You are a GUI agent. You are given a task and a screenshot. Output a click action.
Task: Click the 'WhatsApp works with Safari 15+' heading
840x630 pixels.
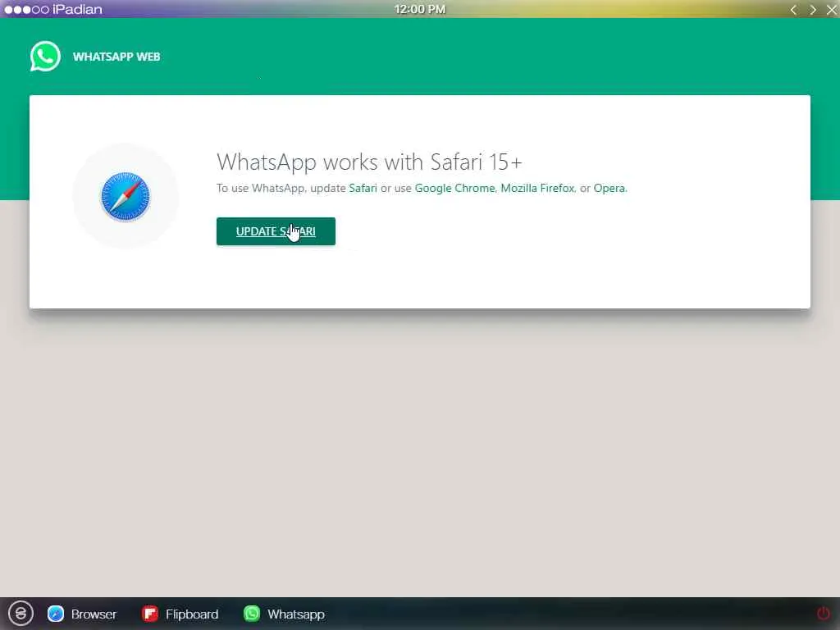(x=369, y=162)
